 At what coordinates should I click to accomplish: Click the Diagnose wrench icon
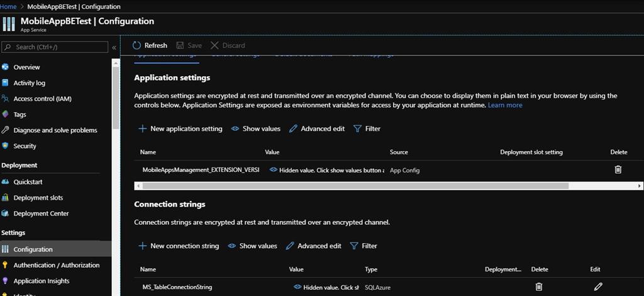point(5,130)
